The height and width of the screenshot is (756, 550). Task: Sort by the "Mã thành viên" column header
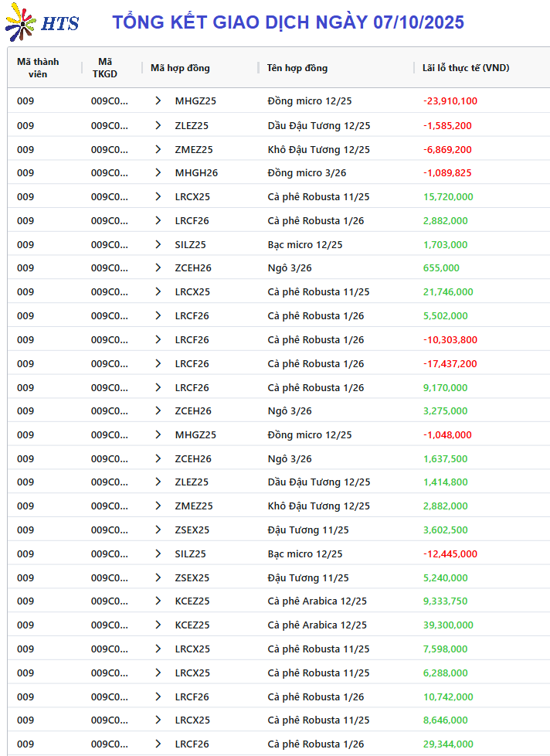pyautogui.click(x=38, y=68)
